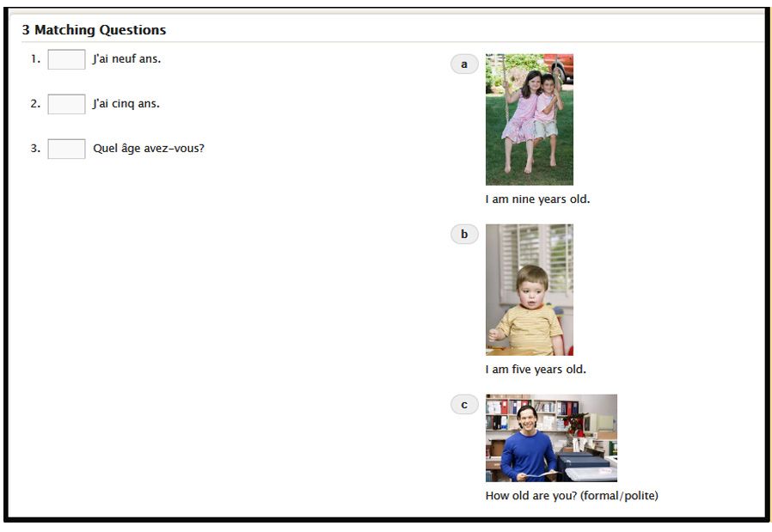Click the answer box for question 1
Screen dimensions: 772x532
(66, 59)
